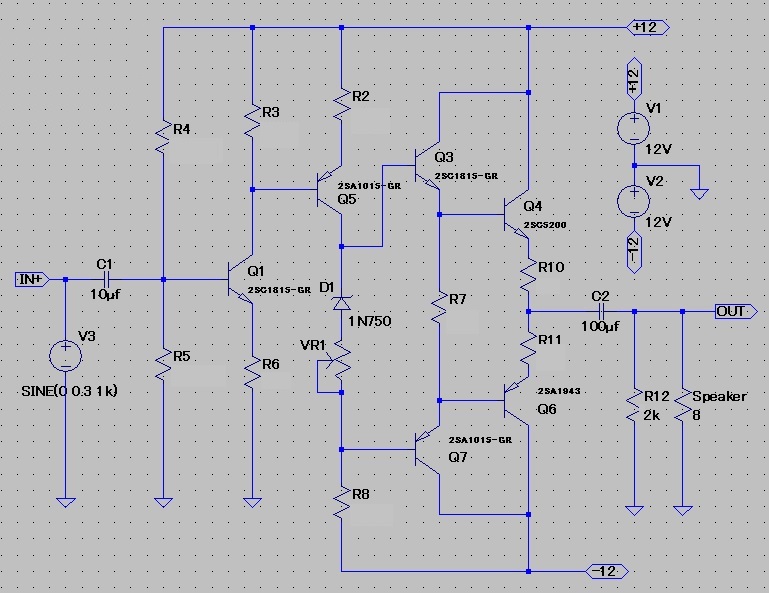Screen dimensions: 769x593
Task: Select the V3 sine voltage source symbol
Action: point(66,355)
